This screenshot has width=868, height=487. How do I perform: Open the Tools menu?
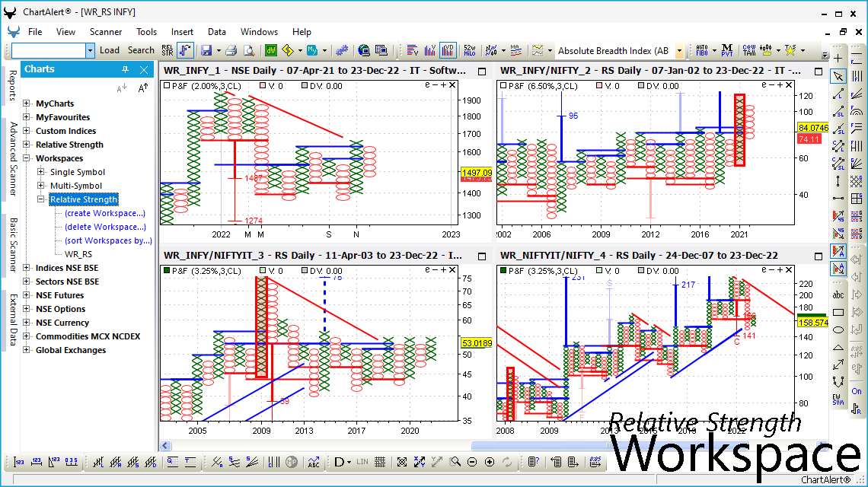tap(147, 31)
